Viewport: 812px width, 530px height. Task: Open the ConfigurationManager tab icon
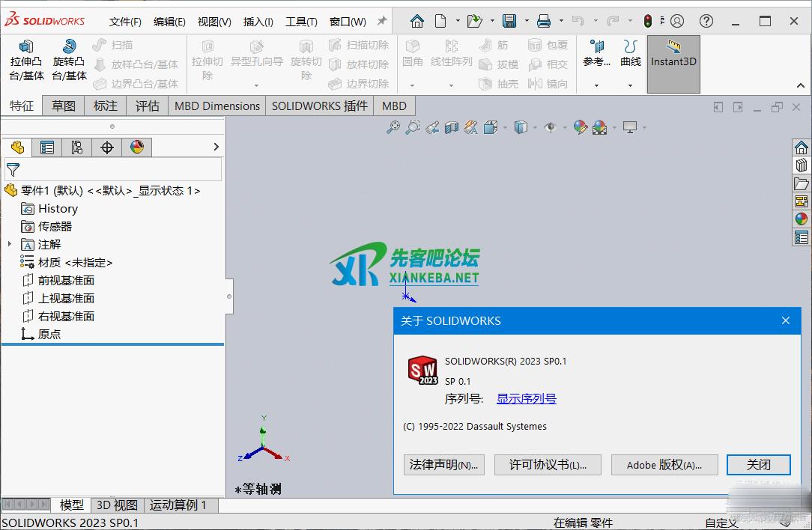[77, 147]
